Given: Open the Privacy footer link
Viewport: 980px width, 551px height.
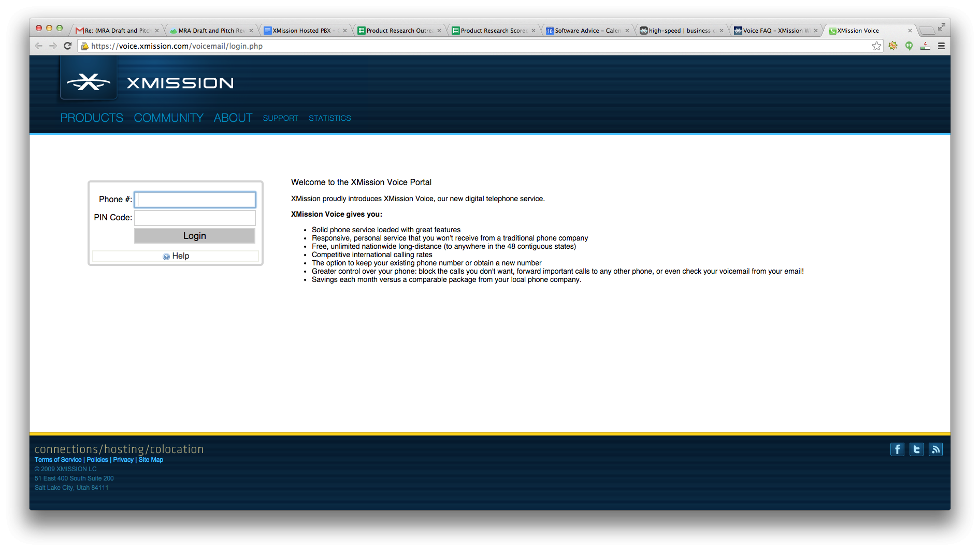Looking at the screenshot, I should point(123,460).
